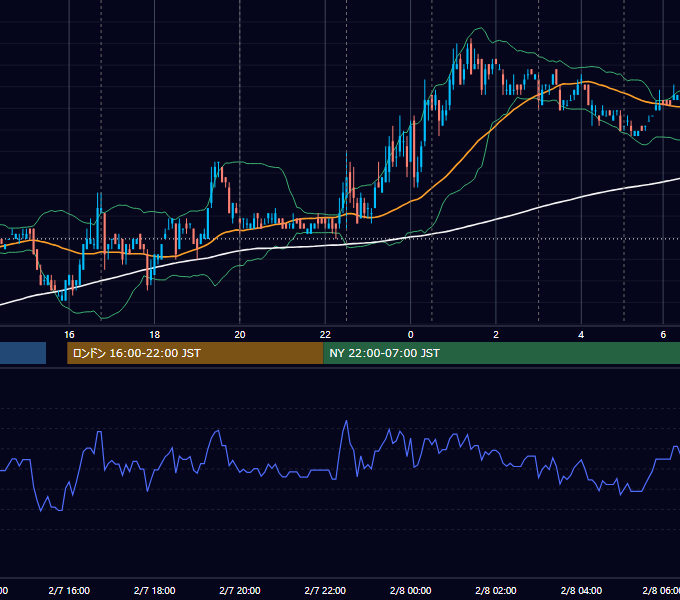Click the "22" hour label on price chart axis
The image size is (680, 600).
point(325,334)
